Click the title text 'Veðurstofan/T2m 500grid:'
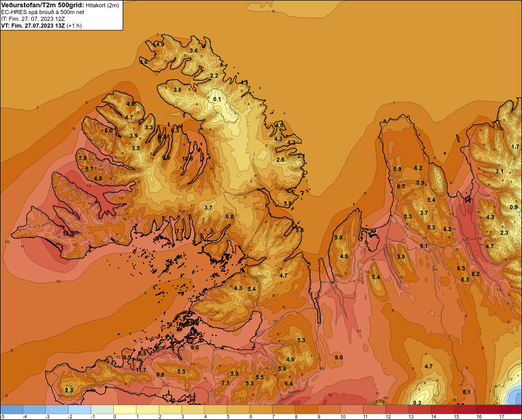The width and height of the screenshot is (522, 420). click(x=43, y=5)
